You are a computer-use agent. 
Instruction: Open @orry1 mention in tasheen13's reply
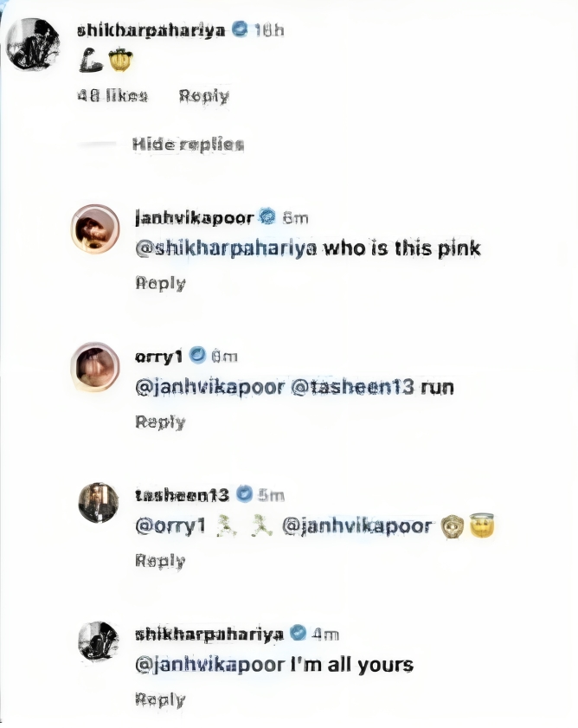coord(170,526)
